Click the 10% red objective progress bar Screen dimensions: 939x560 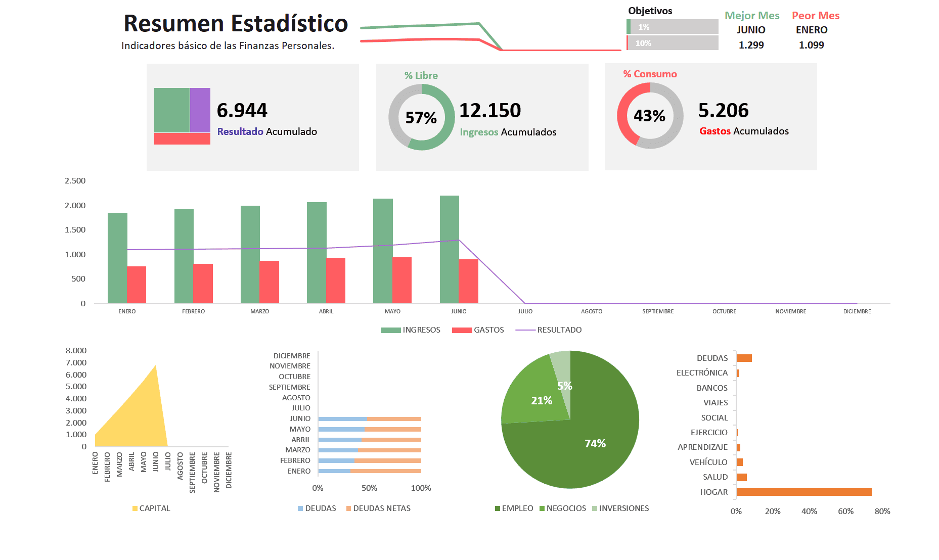(672, 43)
